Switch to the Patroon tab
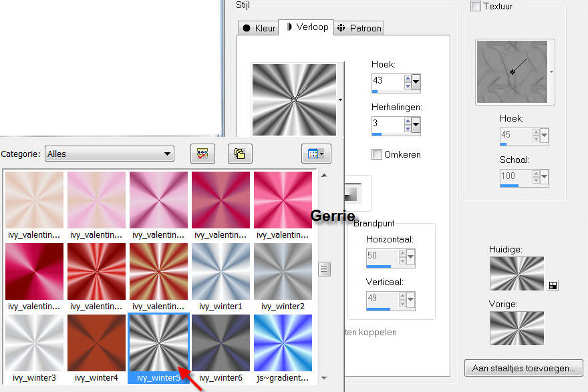 (359, 28)
